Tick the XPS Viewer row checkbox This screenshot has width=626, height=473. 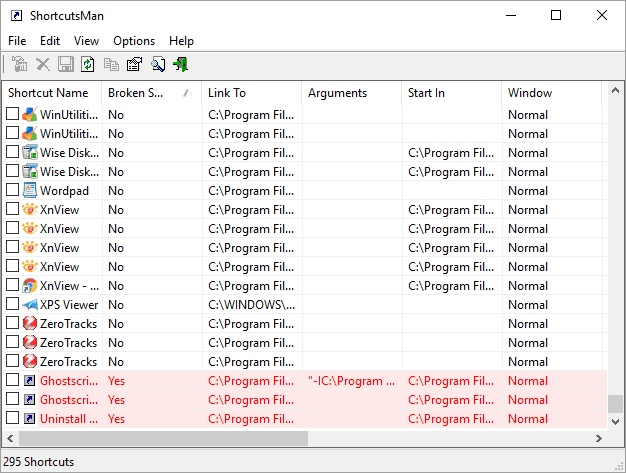tap(12, 304)
